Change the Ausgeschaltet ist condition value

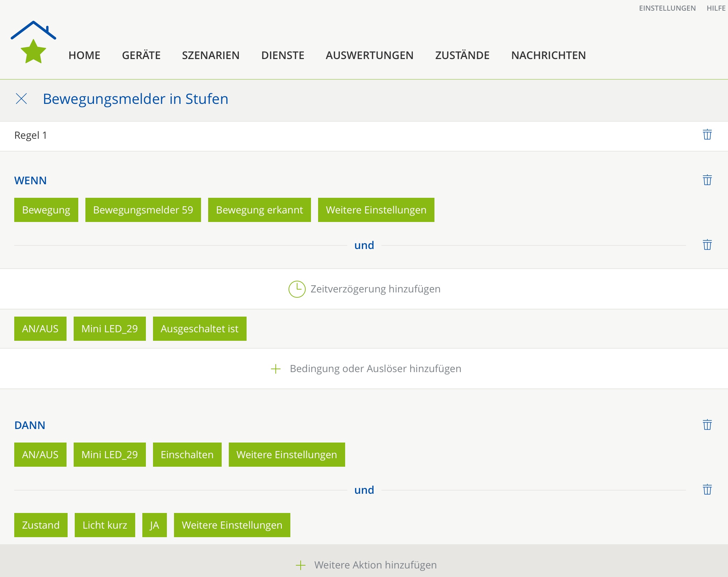pyautogui.click(x=200, y=329)
